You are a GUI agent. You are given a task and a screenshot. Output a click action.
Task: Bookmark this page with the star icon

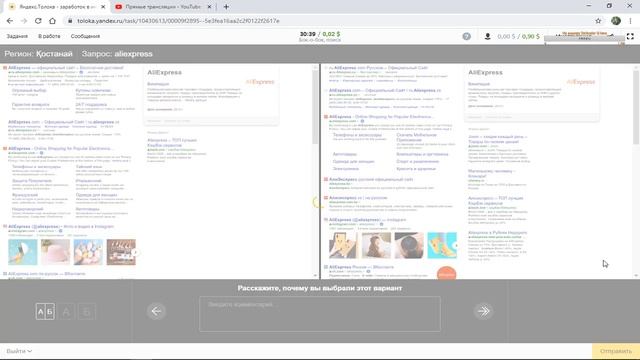tap(598, 21)
